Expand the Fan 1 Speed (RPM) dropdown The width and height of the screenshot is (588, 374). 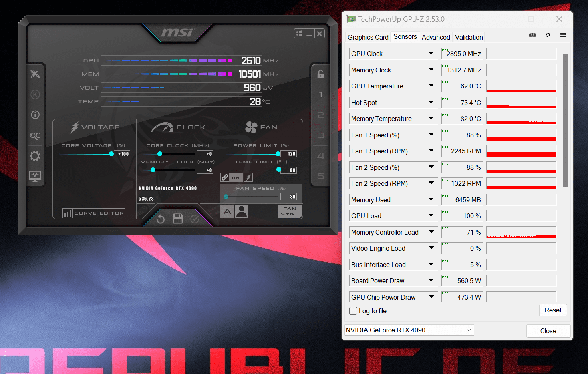click(431, 151)
